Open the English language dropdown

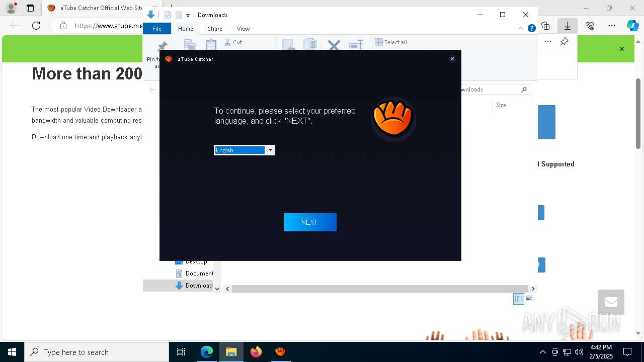pyautogui.click(x=270, y=150)
